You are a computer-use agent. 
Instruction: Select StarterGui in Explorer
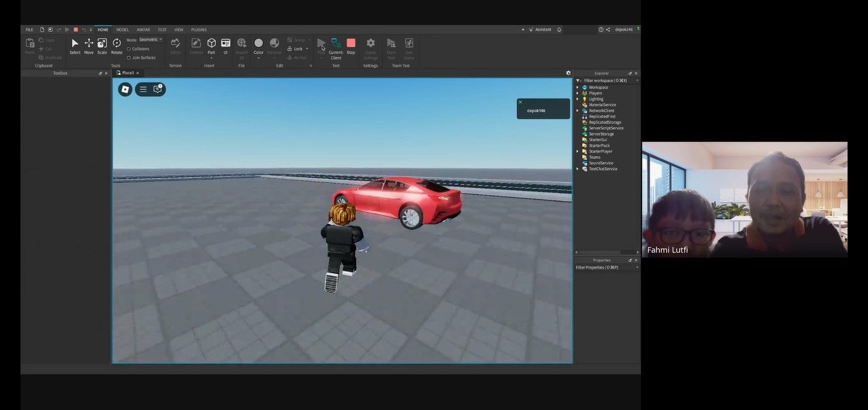[x=598, y=139]
